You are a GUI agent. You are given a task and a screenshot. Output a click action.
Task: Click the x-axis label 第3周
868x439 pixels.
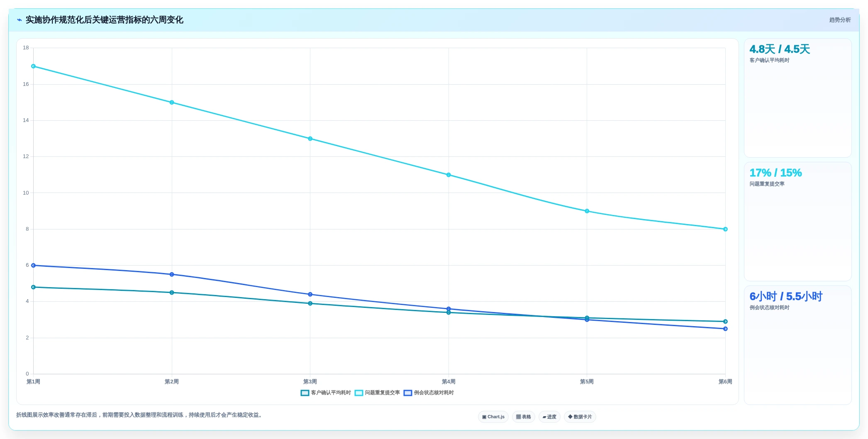click(310, 382)
